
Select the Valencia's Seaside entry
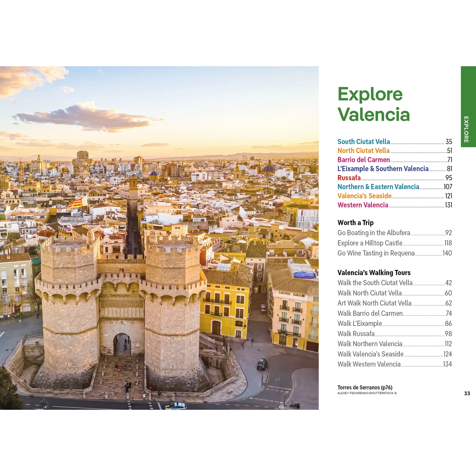pos(364,196)
